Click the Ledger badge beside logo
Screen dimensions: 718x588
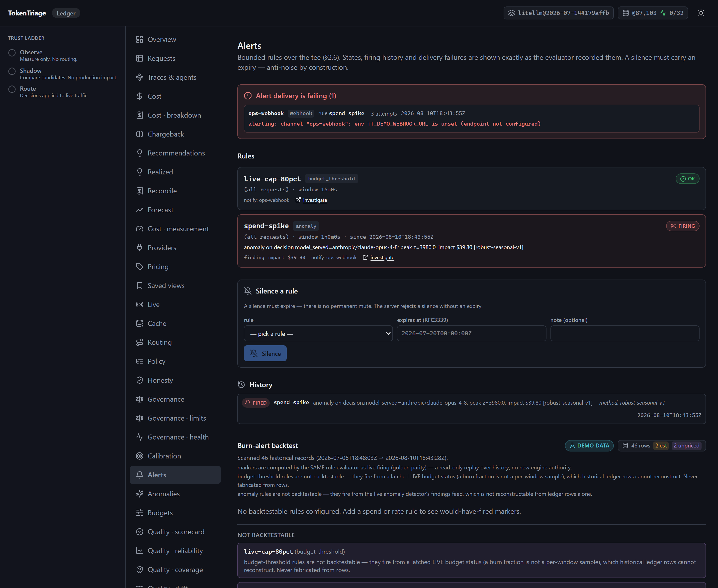66,13
